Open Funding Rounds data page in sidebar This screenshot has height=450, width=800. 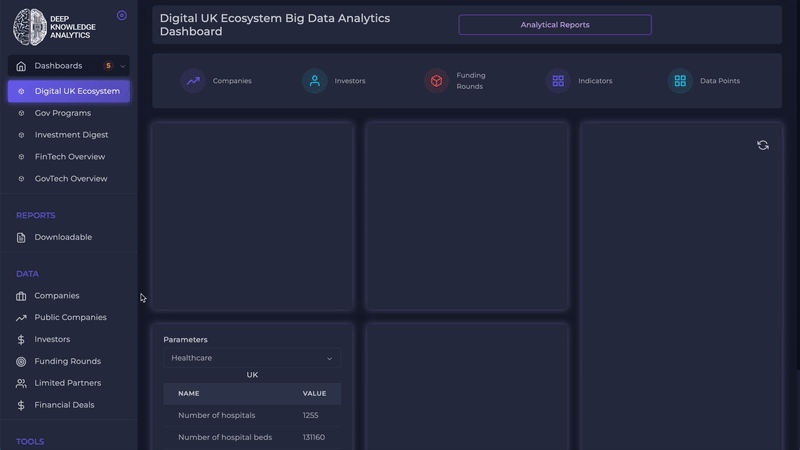[x=67, y=361]
